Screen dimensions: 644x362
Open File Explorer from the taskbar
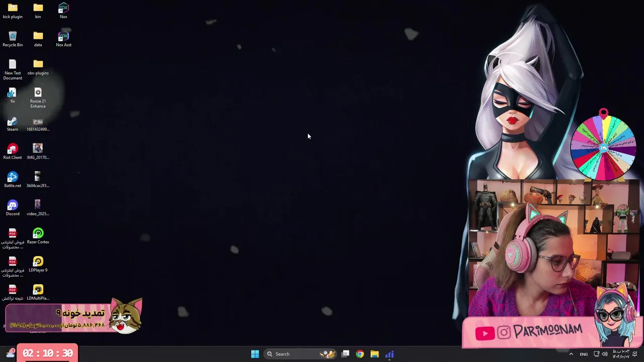tap(374, 354)
